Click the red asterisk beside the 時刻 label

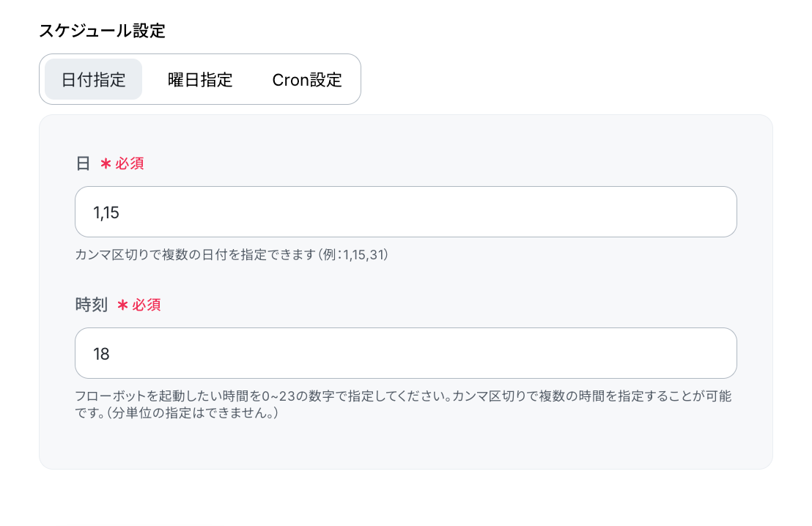[122, 305]
